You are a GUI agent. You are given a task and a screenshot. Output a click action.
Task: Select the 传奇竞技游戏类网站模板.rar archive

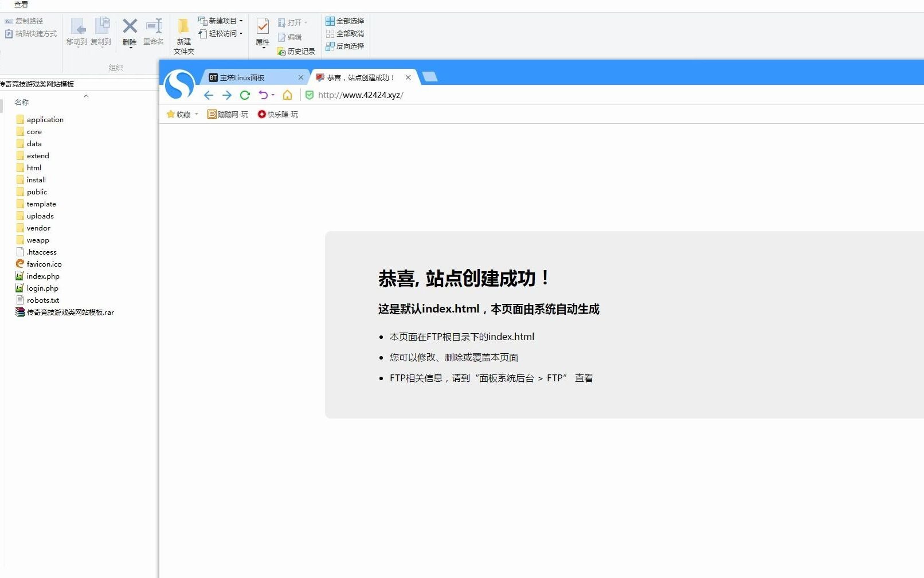pos(65,312)
